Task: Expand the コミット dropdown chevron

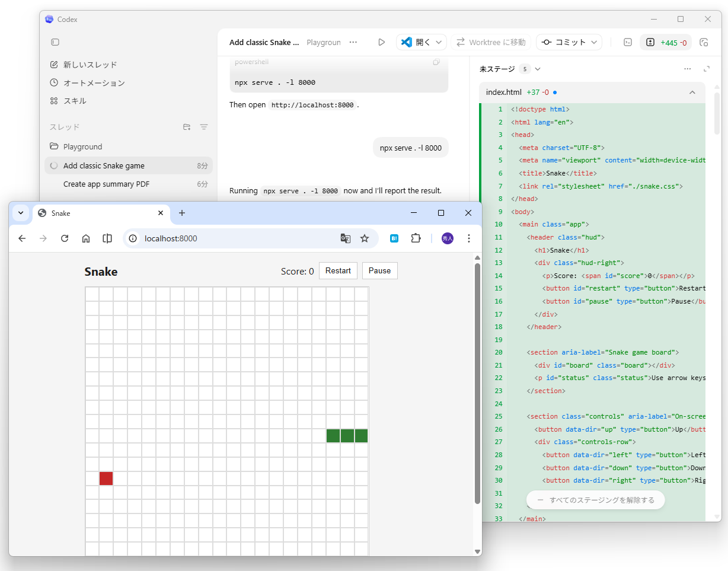Action: pyautogui.click(x=595, y=42)
